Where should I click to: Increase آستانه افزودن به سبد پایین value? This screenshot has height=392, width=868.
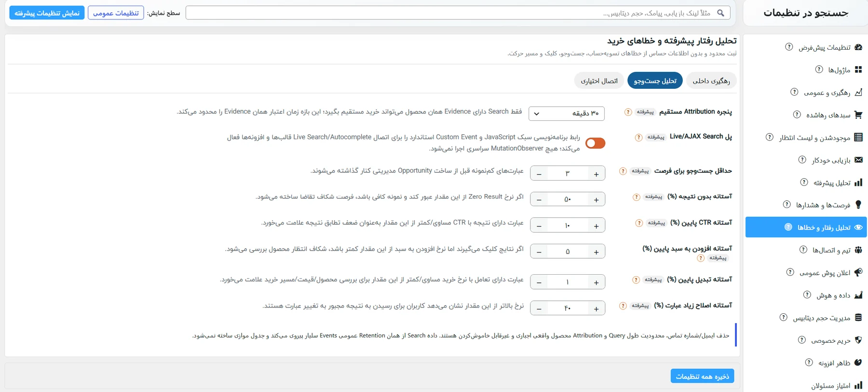pos(597,252)
